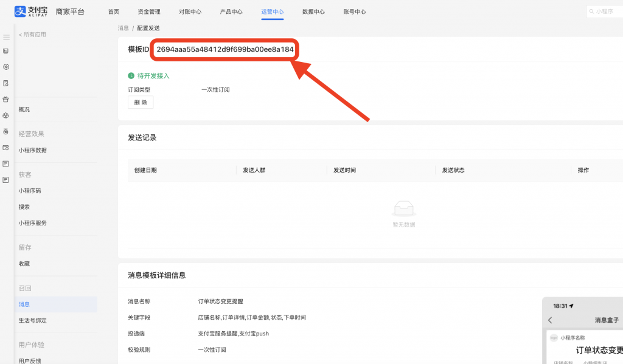623x364 pixels.
Task: Select the gift box icon in sidebar rail
Action: point(6,99)
